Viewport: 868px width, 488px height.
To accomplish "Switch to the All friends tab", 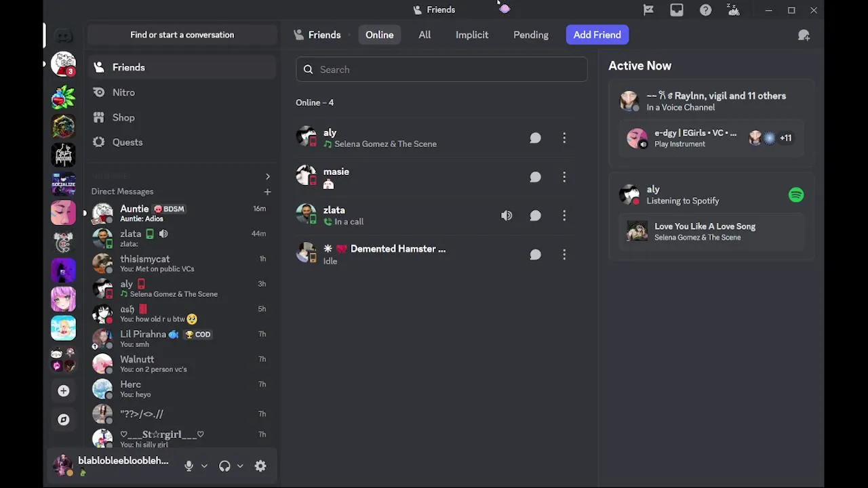I will coord(425,35).
